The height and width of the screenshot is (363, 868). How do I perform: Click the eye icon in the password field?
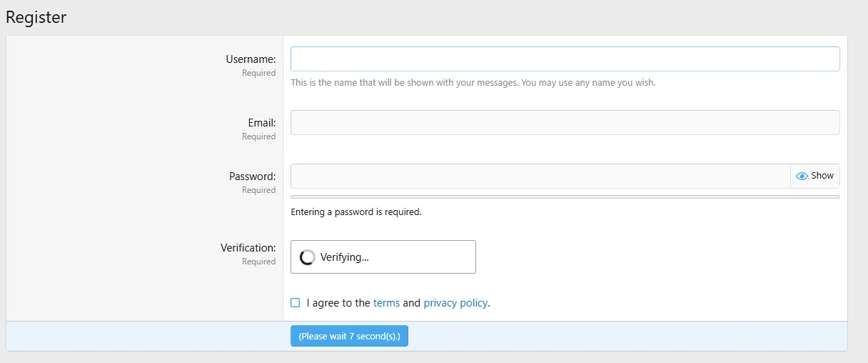coord(802,176)
